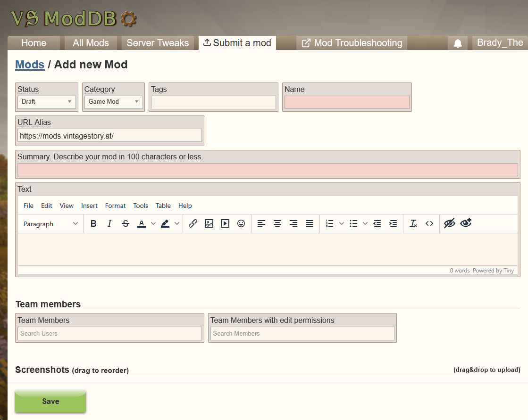Screen dimensions: 528x420
Task: Toggle the crossed-out eye spoiler button
Action: (450, 223)
